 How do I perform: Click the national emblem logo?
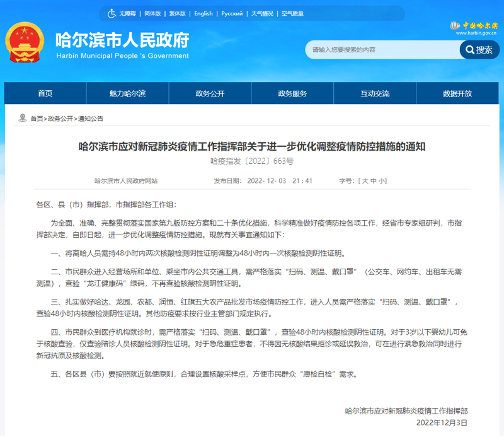tap(25, 46)
